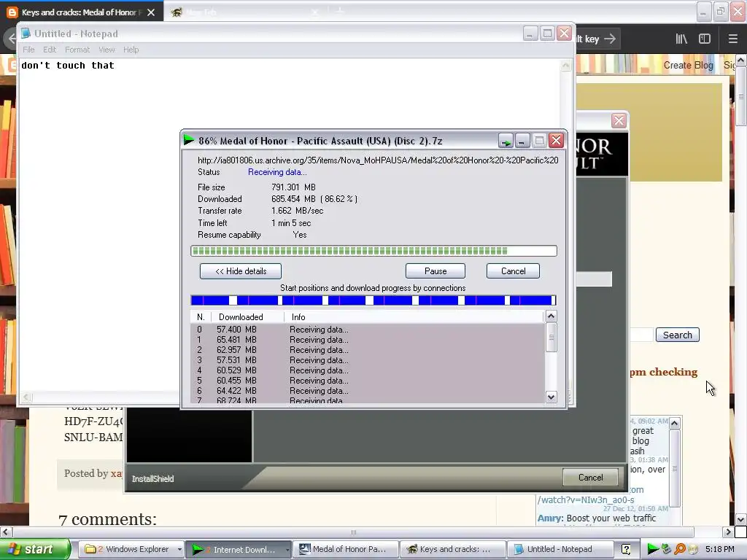Open the Notepad Format menu
This screenshot has width=747, height=560.
(77, 50)
